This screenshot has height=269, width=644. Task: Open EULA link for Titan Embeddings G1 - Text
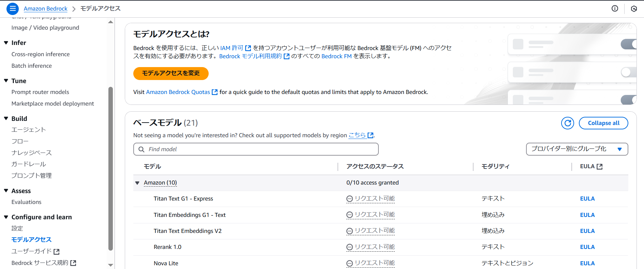point(587,215)
